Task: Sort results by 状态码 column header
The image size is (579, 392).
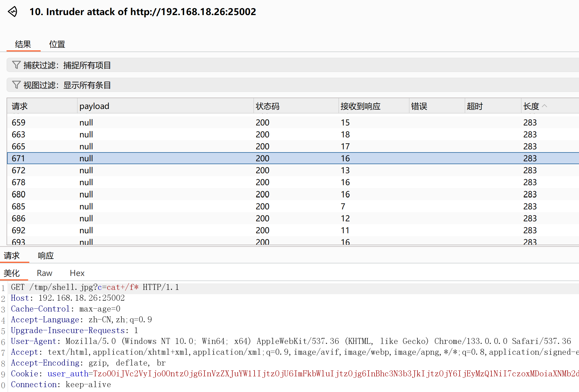Action: [x=267, y=106]
